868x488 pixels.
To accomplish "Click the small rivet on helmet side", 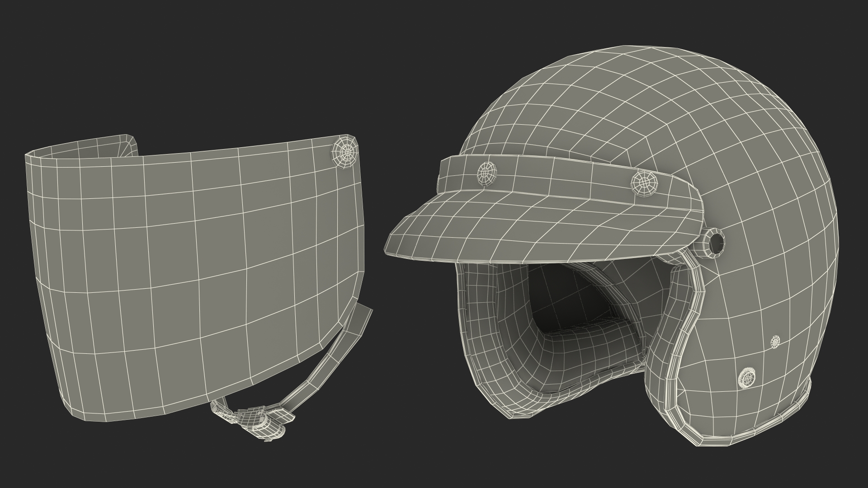I will pos(775,342).
